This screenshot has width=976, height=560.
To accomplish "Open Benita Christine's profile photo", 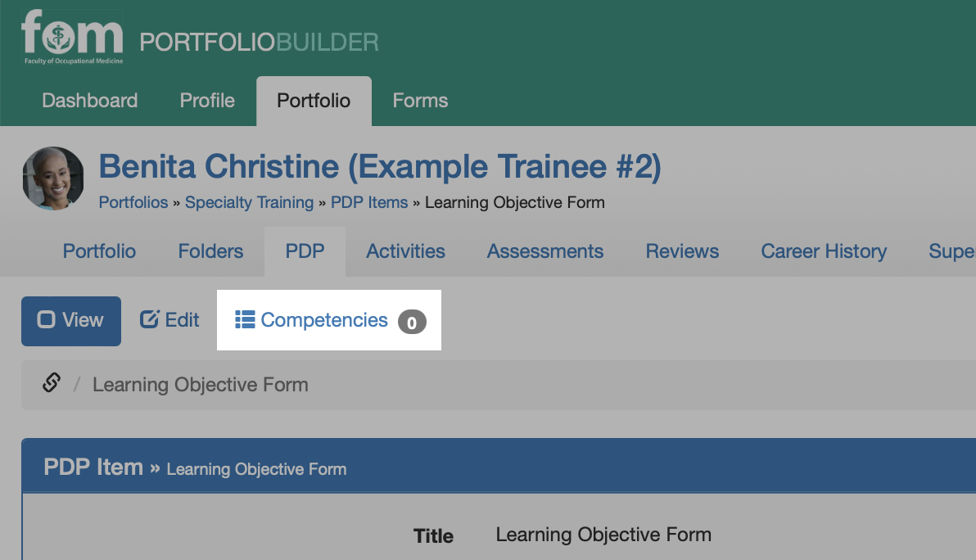I will pyautogui.click(x=53, y=178).
